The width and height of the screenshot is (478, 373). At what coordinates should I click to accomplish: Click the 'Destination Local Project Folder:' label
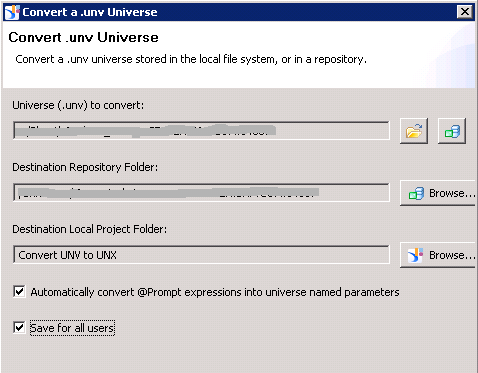[90, 229]
